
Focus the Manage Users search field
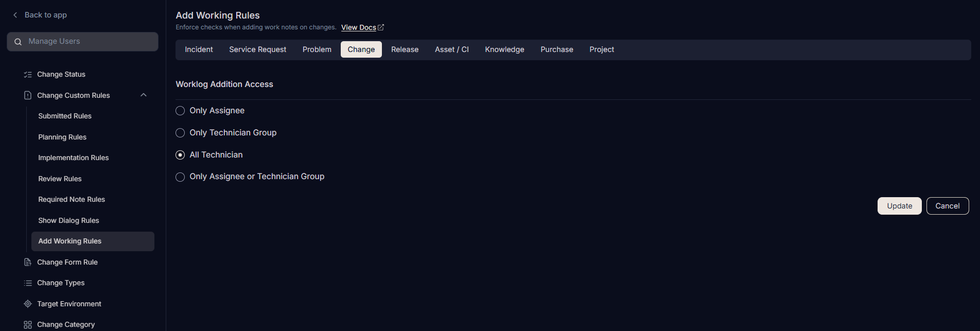[x=82, y=42]
